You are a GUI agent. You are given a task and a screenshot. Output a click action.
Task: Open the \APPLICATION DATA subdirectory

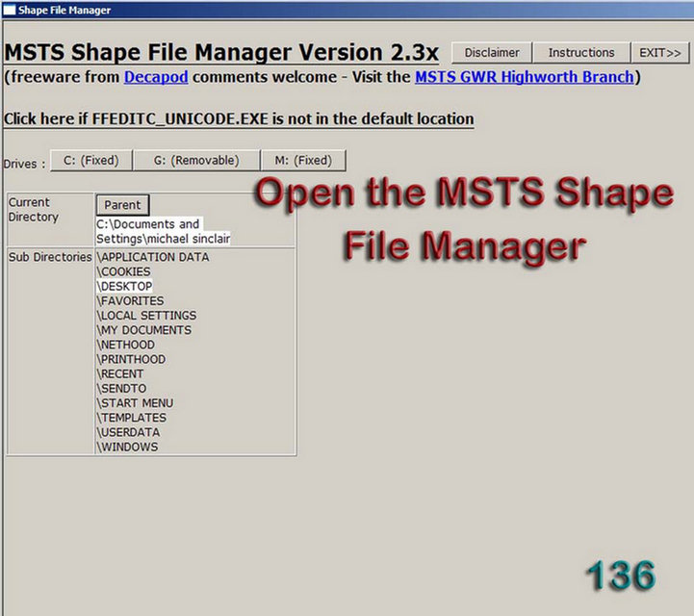tap(153, 257)
